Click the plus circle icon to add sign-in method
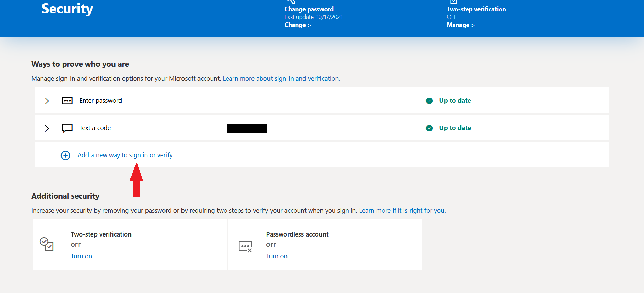 coord(65,156)
